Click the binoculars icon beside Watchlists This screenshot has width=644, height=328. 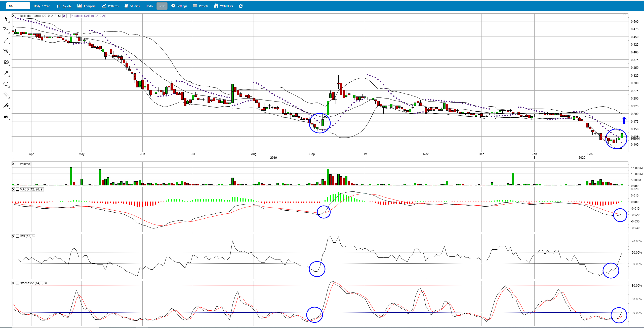coord(216,6)
